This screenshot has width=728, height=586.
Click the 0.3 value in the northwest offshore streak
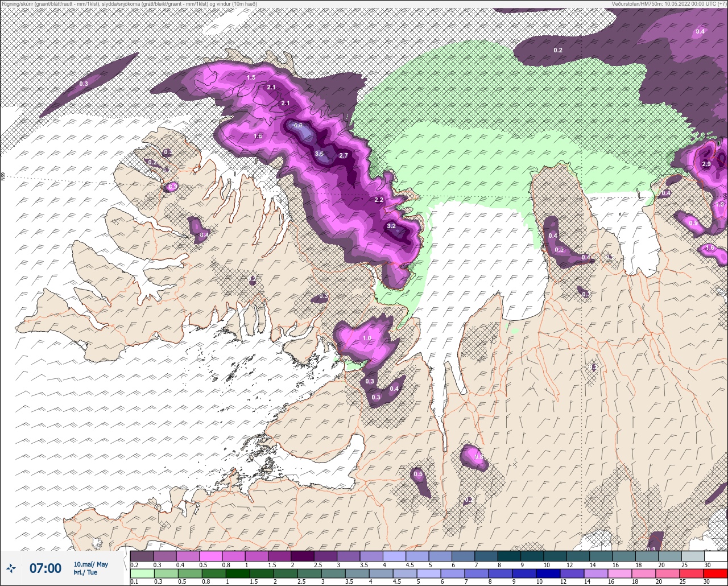coord(84,84)
